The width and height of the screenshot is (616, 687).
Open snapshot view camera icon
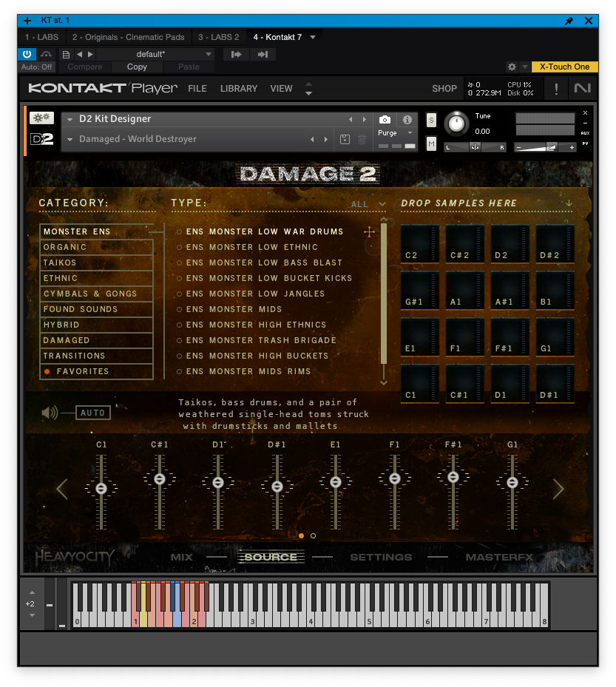[385, 119]
